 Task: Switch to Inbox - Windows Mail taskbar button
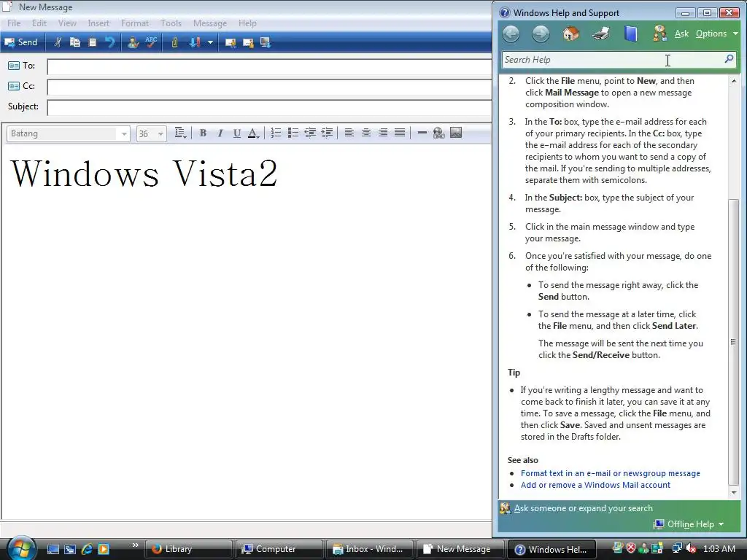369,549
